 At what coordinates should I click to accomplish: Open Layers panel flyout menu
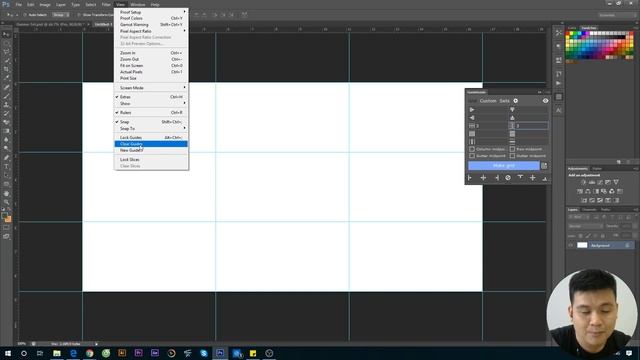(x=636, y=210)
